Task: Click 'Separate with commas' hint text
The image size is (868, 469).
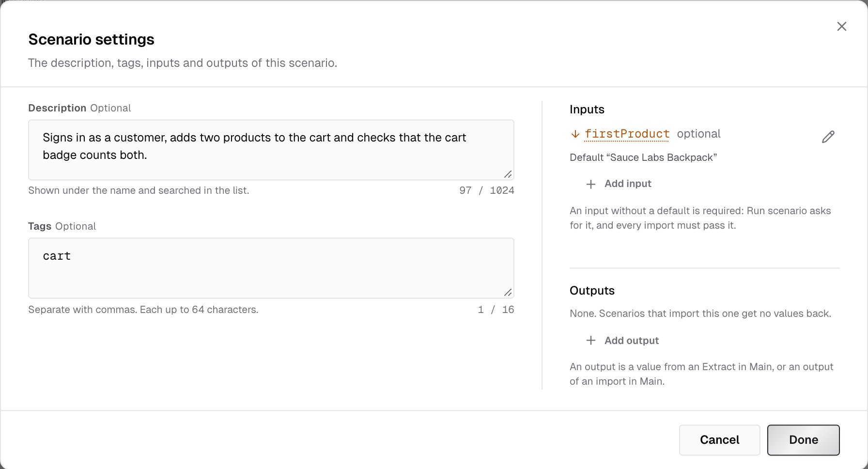Action: 143,310
